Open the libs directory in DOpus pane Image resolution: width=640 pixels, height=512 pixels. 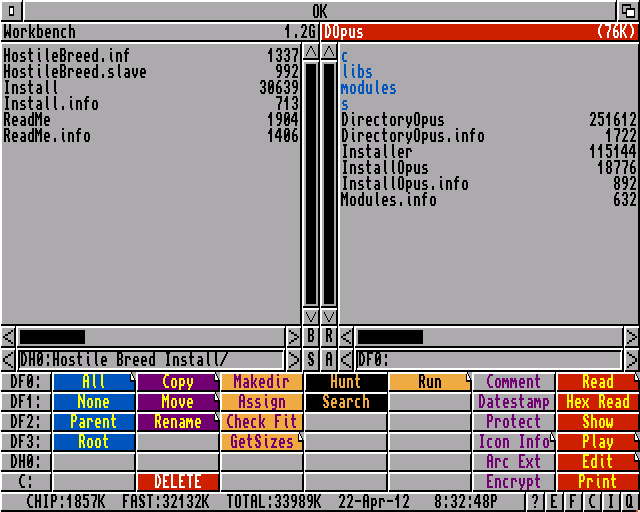(x=357, y=72)
